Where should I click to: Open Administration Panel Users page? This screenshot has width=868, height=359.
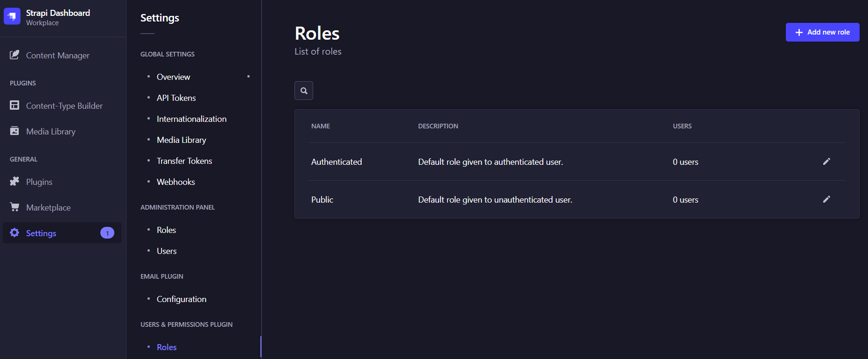click(x=167, y=251)
